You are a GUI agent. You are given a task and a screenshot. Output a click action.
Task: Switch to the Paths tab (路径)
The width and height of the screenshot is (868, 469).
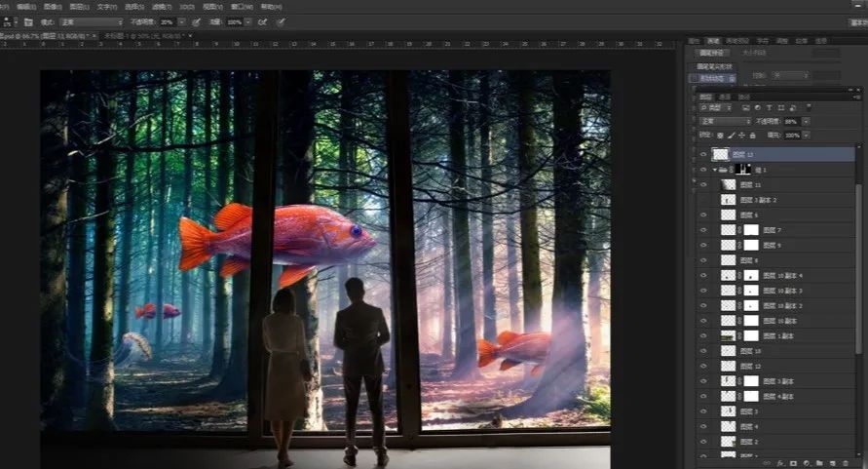[x=744, y=97]
